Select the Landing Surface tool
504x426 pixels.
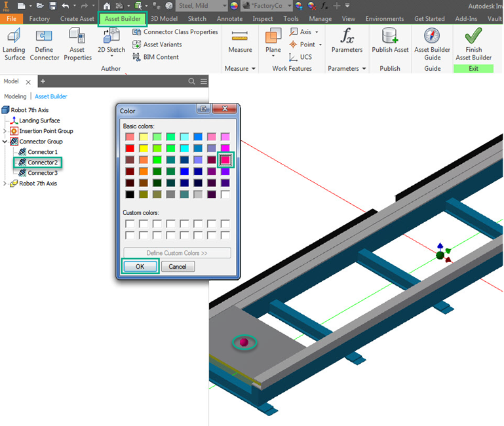tap(14, 45)
